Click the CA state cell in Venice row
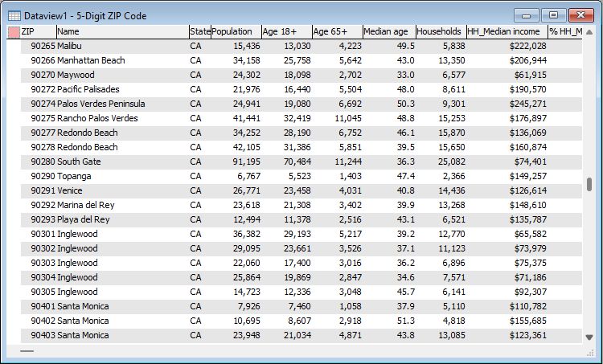603x364 pixels. coord(195,190)
